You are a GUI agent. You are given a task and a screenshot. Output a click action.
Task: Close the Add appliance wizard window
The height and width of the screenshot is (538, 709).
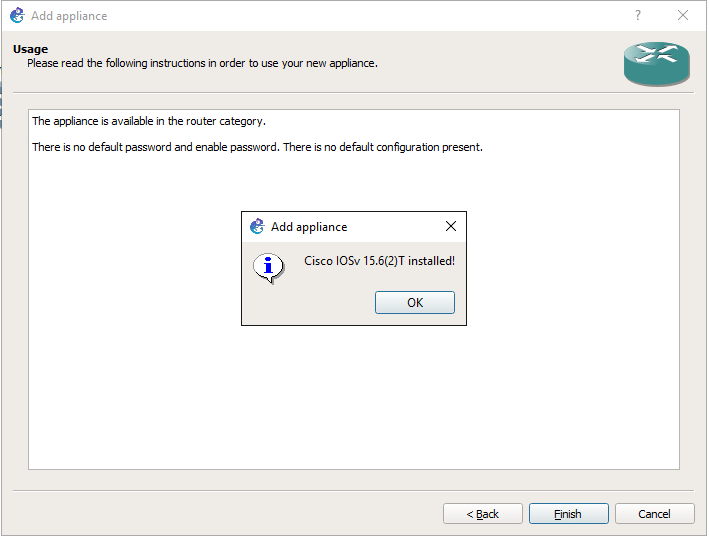pyautogui.click(x=684, y=16)
